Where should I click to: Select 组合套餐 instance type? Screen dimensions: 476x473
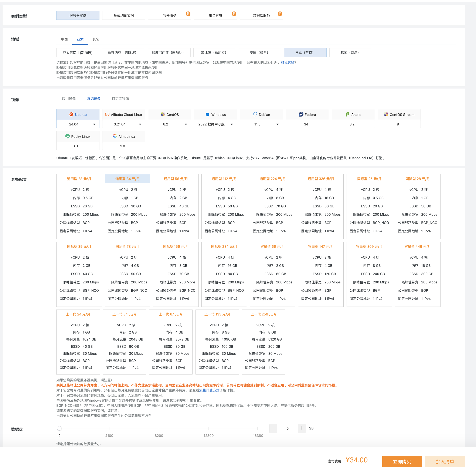[x=215, y=15]
